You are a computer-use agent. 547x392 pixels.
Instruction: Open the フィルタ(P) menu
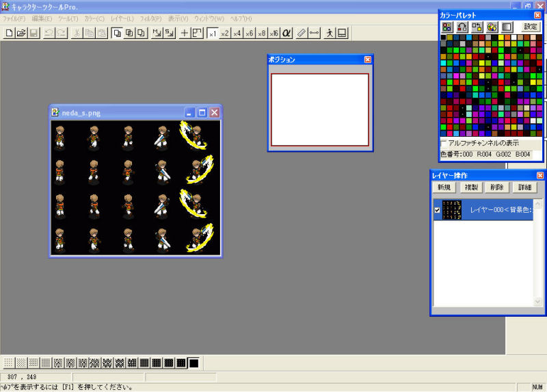[150, 18]
